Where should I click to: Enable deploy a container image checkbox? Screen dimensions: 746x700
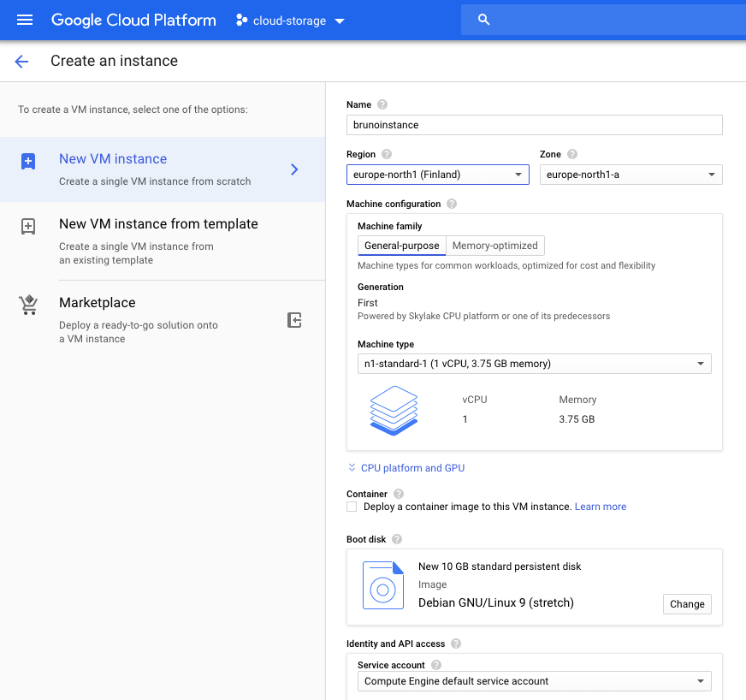click(x=352, y=507)
